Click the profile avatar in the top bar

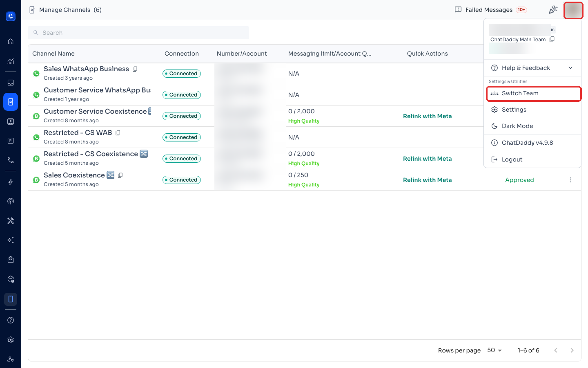coord(573,10)
